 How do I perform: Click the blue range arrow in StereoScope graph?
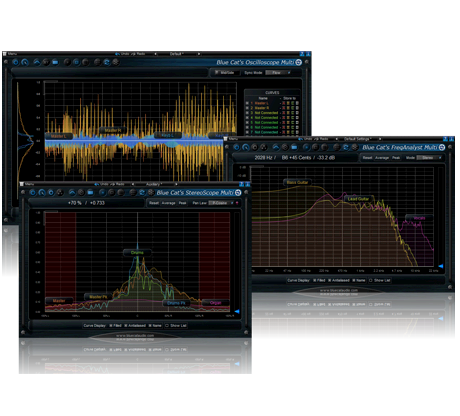point(237,311)
